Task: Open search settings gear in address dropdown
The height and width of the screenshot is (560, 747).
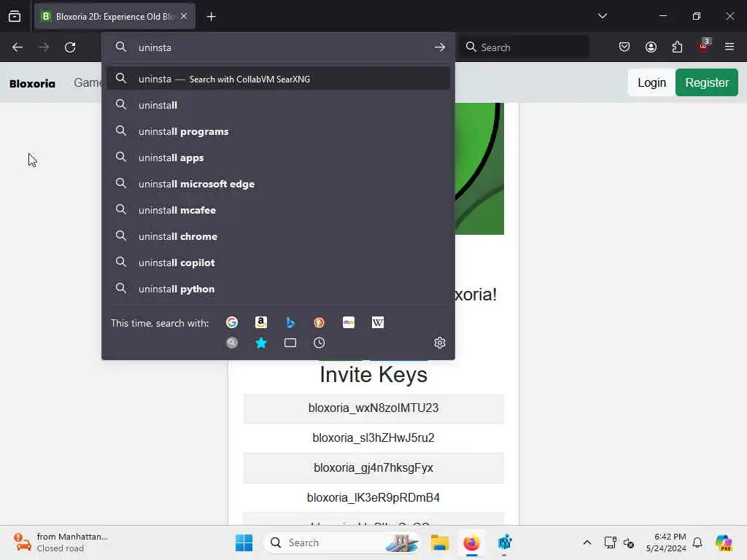Action: [x=440, y=343]
